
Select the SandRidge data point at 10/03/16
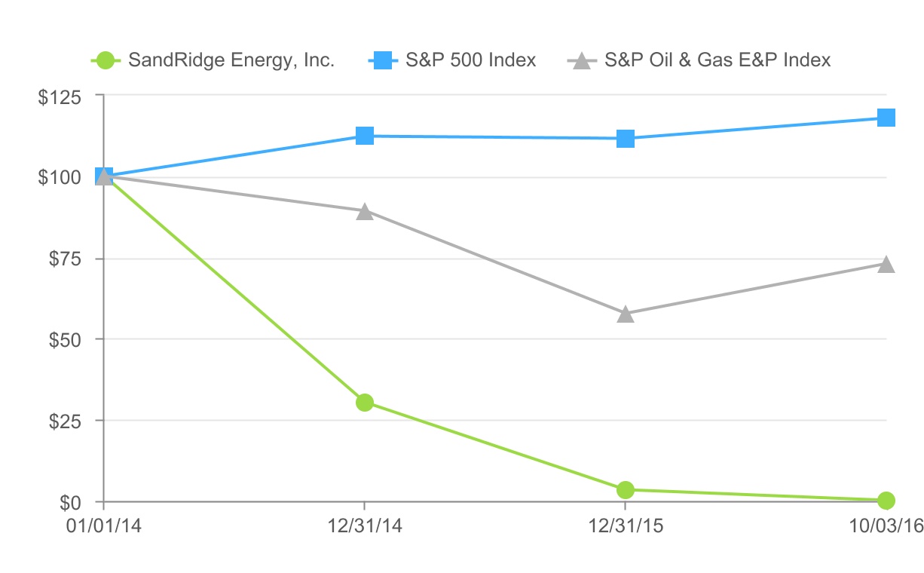tap(886, 500)
